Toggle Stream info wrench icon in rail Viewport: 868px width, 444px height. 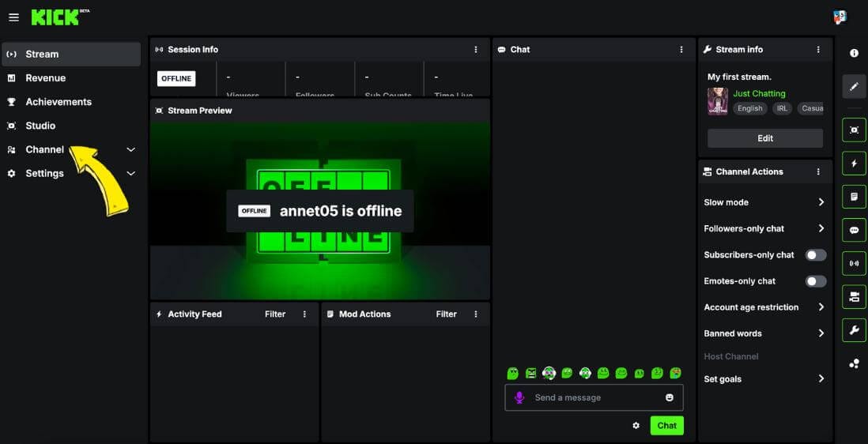click(854, 330)
